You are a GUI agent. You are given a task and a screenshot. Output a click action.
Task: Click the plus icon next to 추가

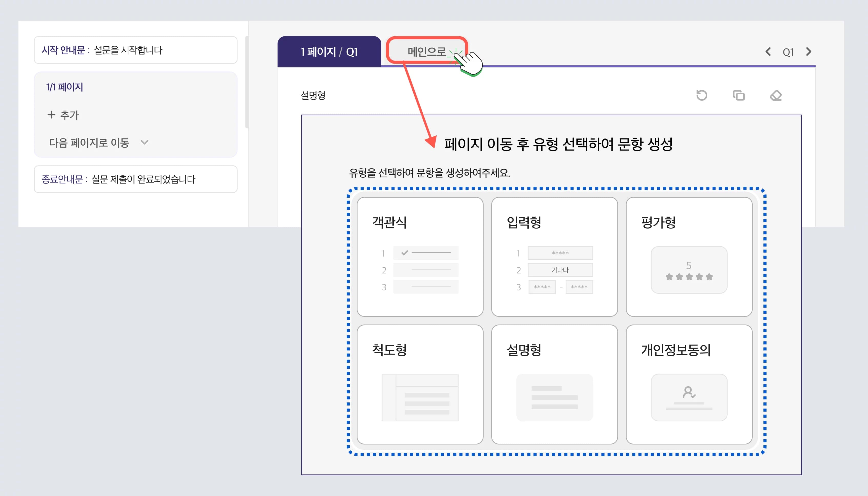[52, 115]
